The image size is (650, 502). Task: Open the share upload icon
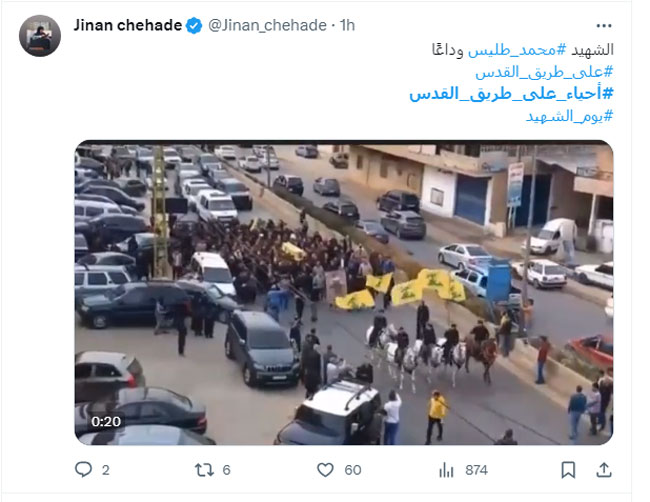click(x=604, y=470)
